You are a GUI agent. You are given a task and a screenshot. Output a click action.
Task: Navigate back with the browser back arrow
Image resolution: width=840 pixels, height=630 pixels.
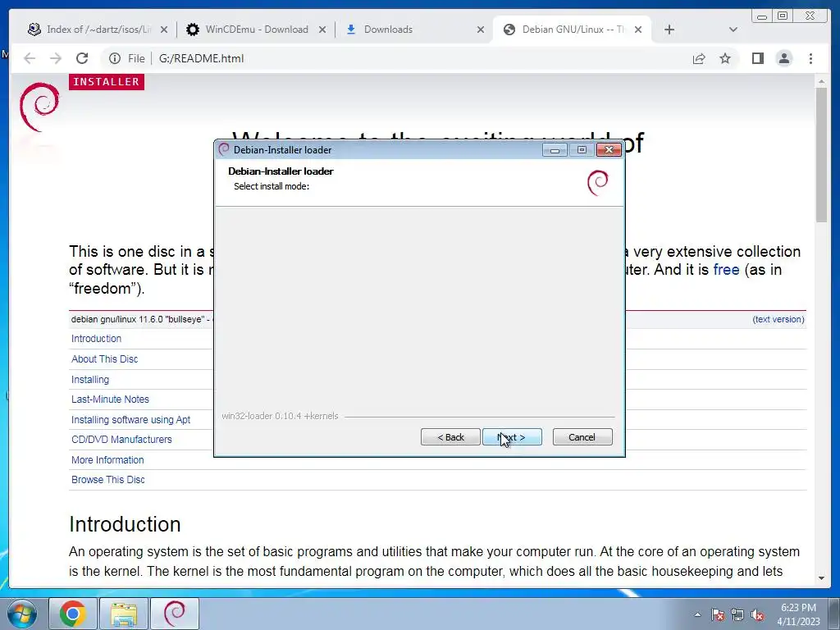pos(30,58)
